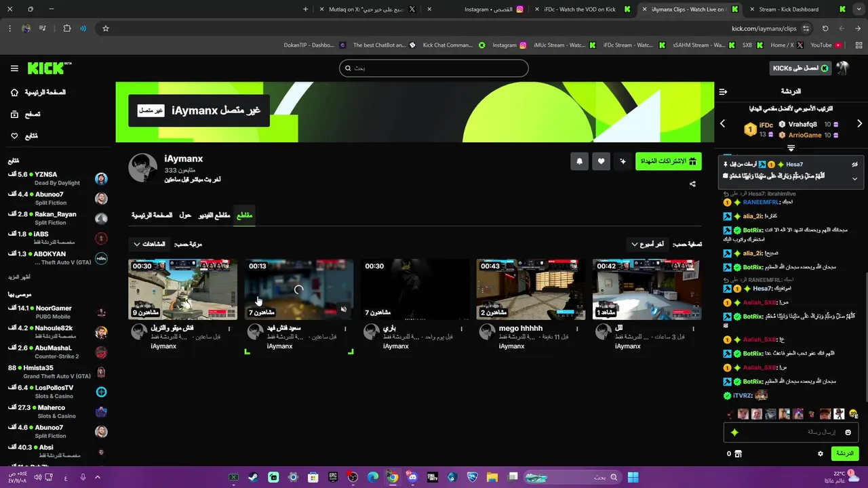Play the 'سعيد فتش فهد' clip thumbnail
868x488 pixels.
click(299, 289)
